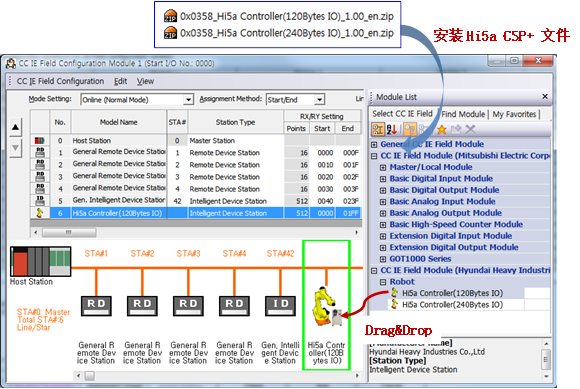Expand the General CC IE Field Module node
The height and width of the screenshot is (389, 580).
click(374, 145)
